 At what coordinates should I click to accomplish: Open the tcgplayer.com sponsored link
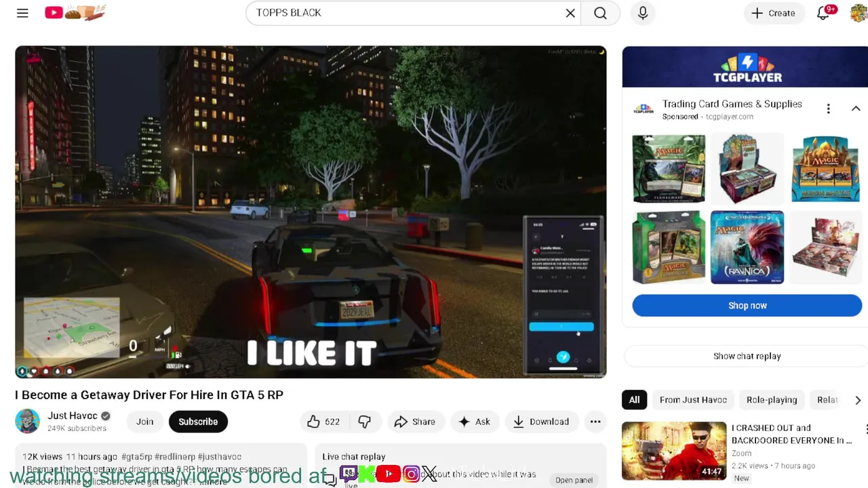tap(729, 117)
